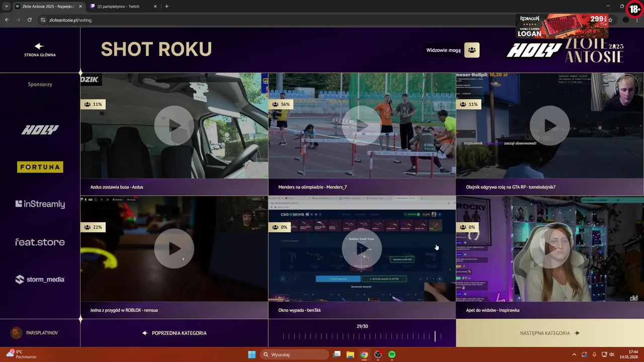Play the Olejnik GTA RP clip
644x362 pixels.
click(549, 126)
